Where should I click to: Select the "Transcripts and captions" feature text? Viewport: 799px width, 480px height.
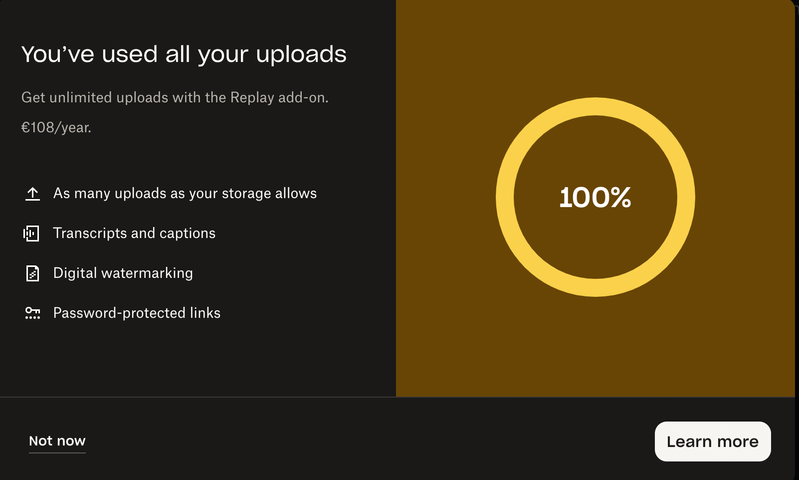point(134,233)
